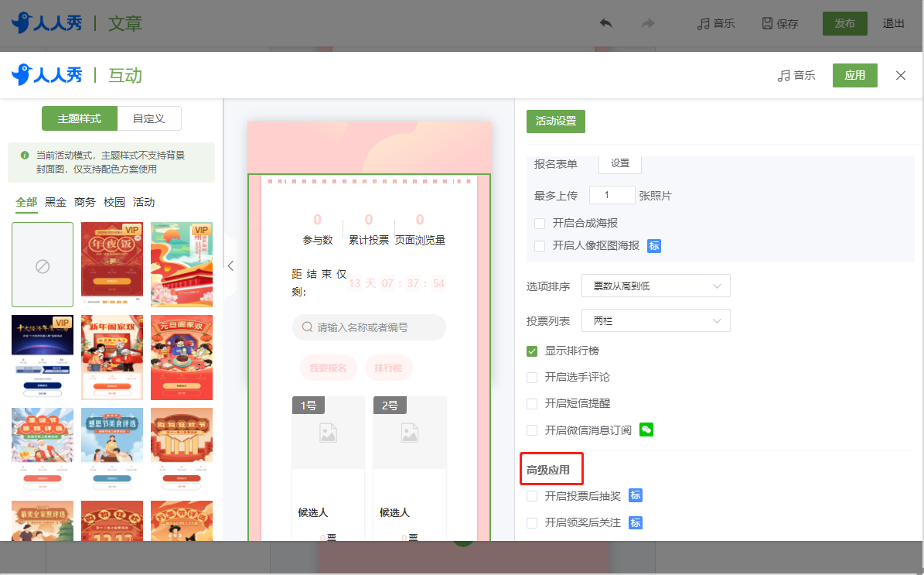Screen dimensions: 924x575
Task: Tick the 开启选手评论 checkbox
Action: click(531, 378)
